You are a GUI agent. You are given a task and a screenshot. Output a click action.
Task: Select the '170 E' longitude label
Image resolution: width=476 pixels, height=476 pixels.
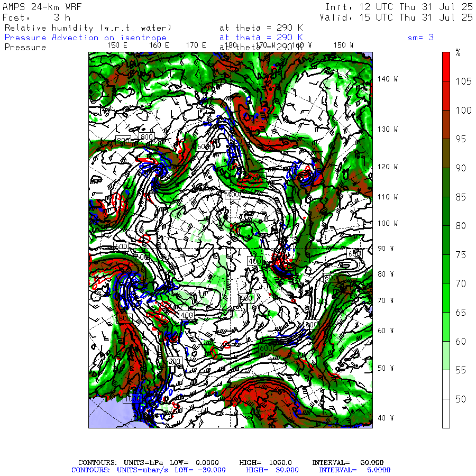196,45
